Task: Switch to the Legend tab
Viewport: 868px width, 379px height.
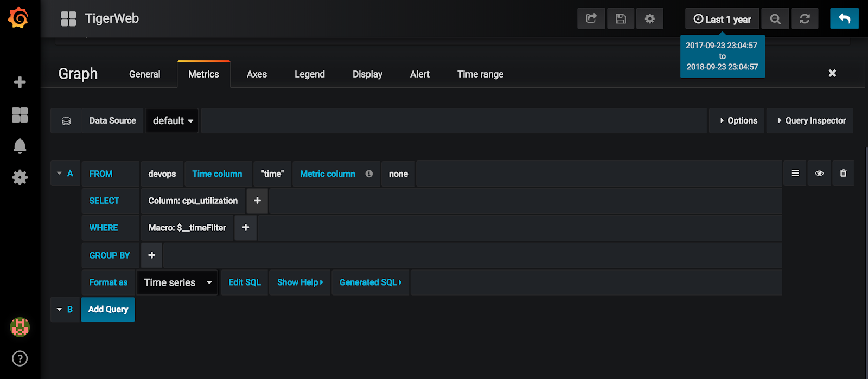Action: 309,74
